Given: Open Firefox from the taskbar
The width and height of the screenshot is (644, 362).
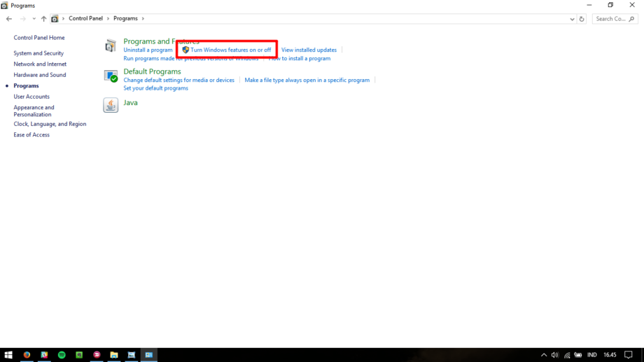Looking at the screenshot, I should (x=27, y=355).
